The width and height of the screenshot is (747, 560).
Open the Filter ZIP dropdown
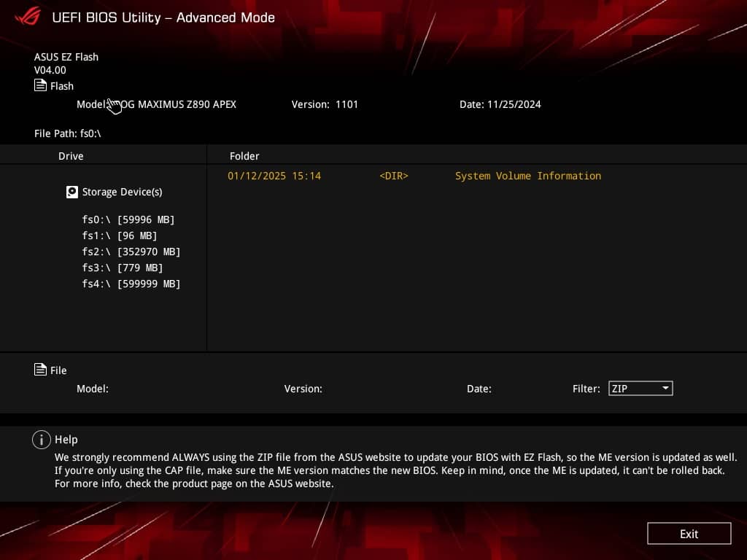click(640, 389)
